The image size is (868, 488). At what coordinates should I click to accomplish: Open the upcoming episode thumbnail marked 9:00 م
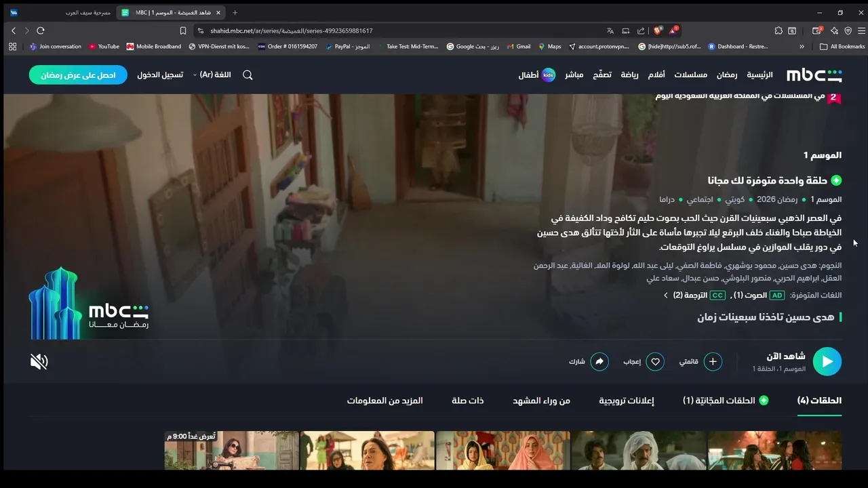pyautogui.click(x=231, y=450)
